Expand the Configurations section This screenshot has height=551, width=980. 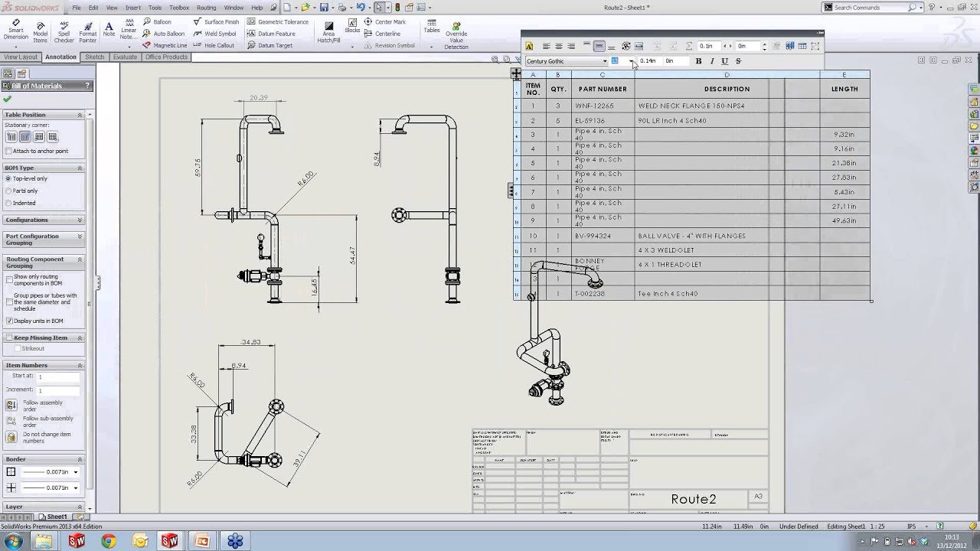click(80, 220)
